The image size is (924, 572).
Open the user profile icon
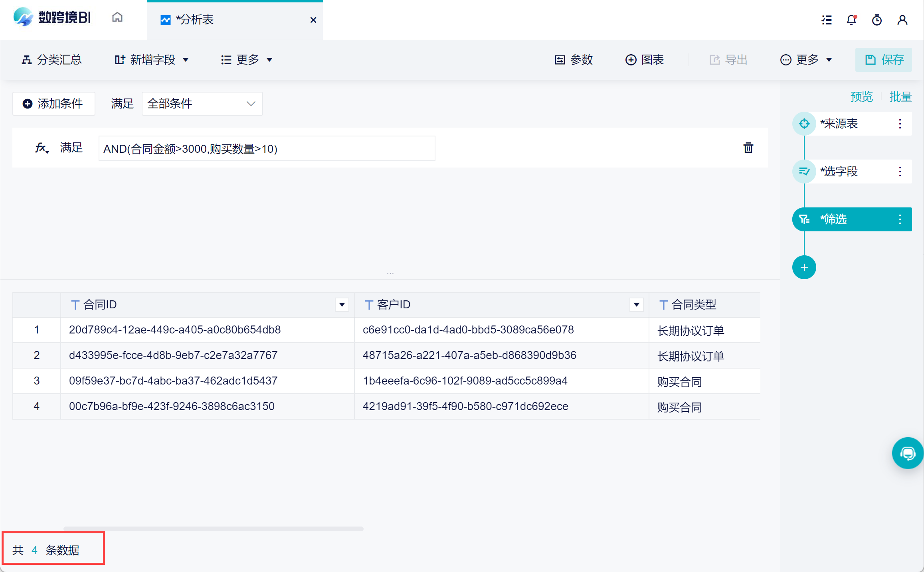(902, 20)
